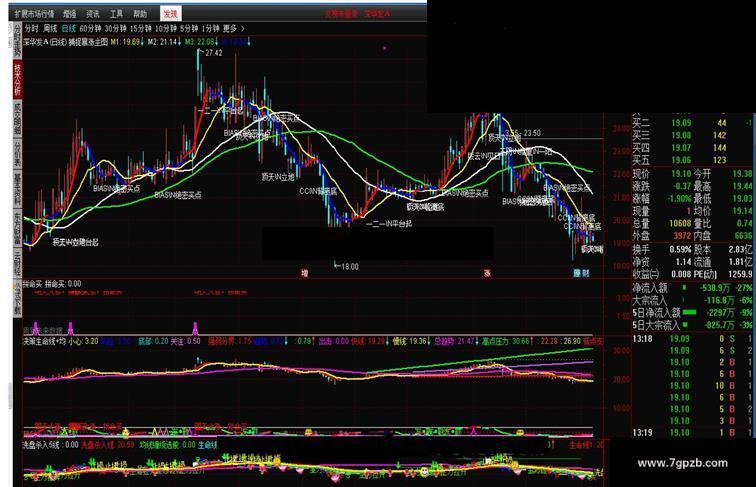The width and height of the screenshot is (756, 487).
Task: Click the 小心: 3.20 indicator value
Action: (83, 341)
